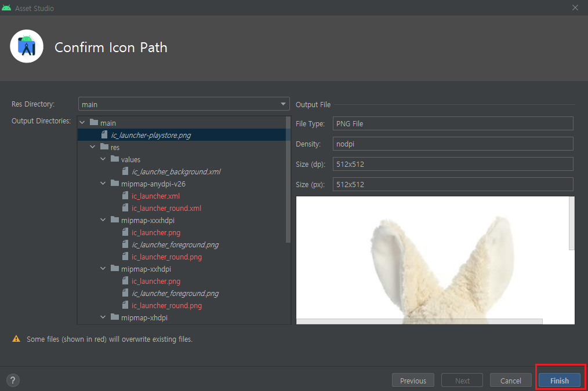The image size is (588, 391).
Task: Collapse the values folder node
Action: pos(103,159)
